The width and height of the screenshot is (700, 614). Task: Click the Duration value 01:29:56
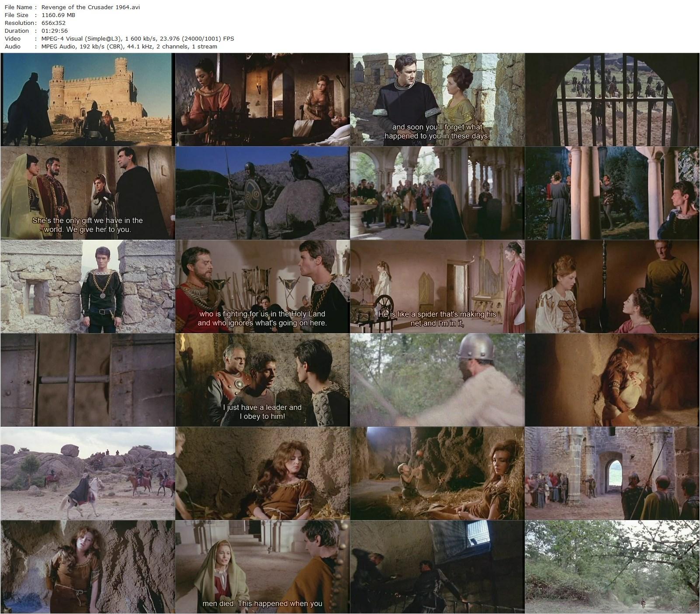tap(54, 31)
